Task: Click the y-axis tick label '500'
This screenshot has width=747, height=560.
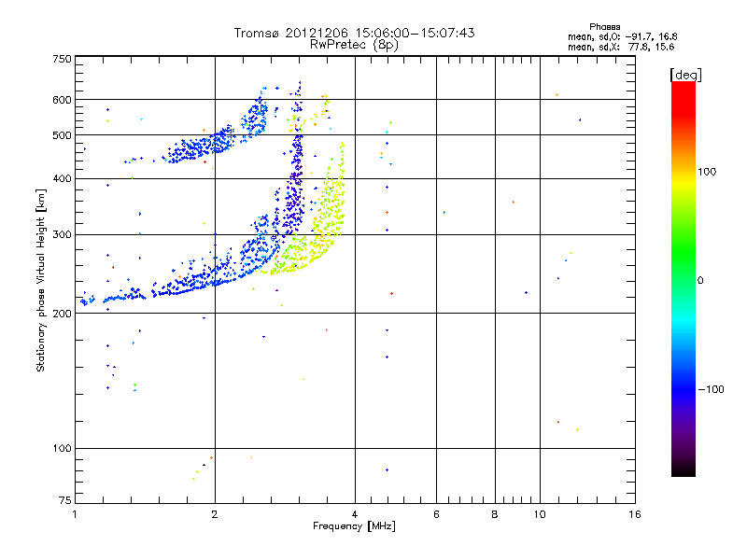Action: (62, 135)
